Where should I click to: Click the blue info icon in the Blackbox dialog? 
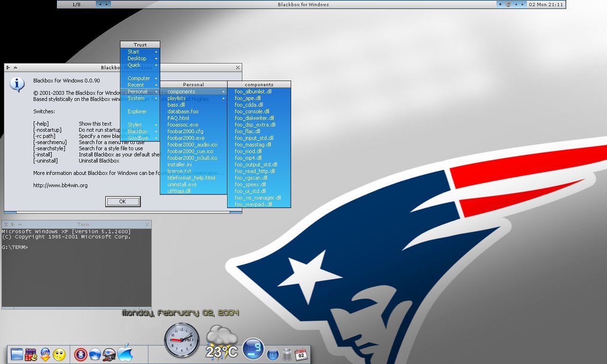tap(17, 84)
